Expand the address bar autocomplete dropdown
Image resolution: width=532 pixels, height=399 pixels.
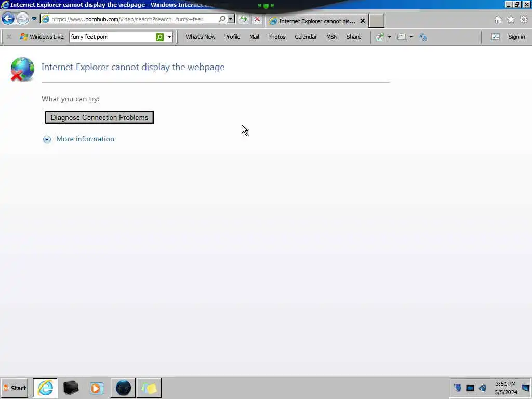coord(231,19)
